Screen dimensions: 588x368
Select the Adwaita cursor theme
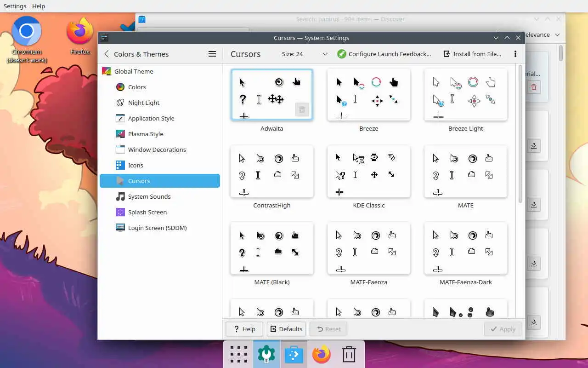pos(272,95)
